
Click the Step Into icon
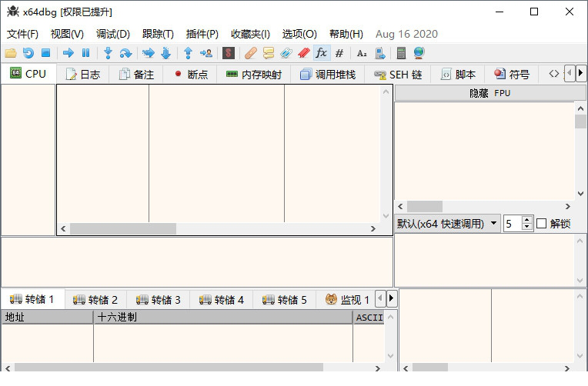(x=108, y=53)
